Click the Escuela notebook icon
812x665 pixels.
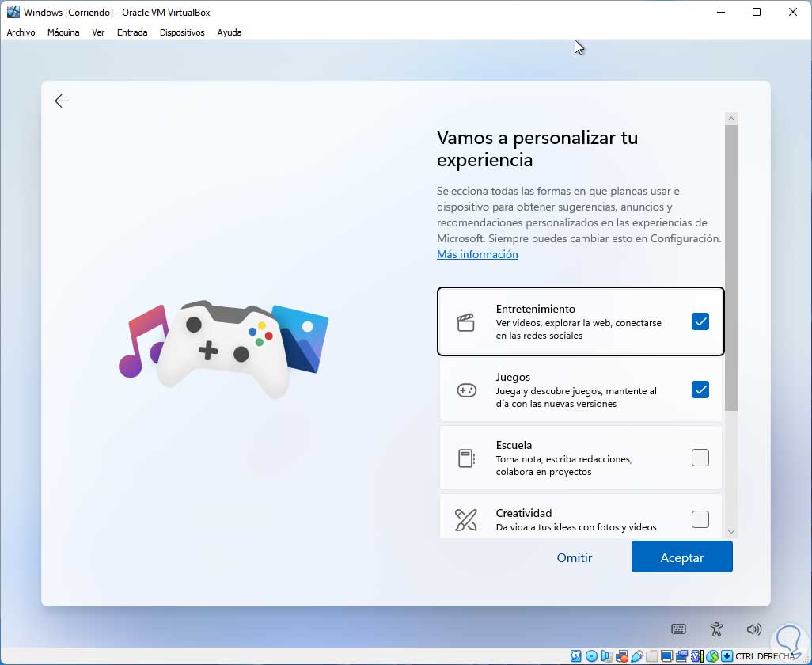[466, 458]
